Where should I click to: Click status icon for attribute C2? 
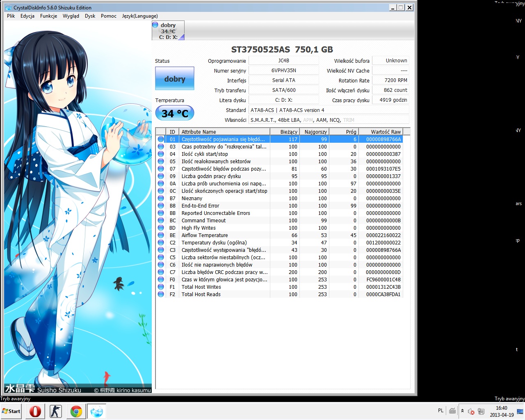[161, 243]
